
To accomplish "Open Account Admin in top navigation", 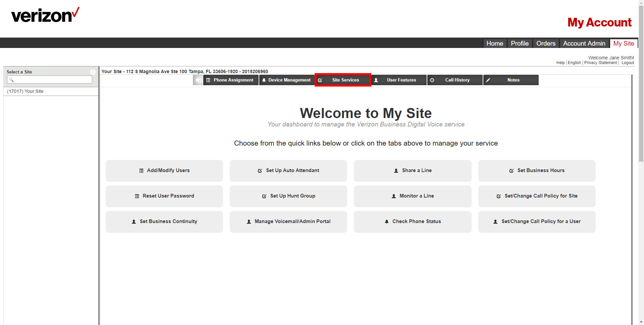I will (584, 43).
